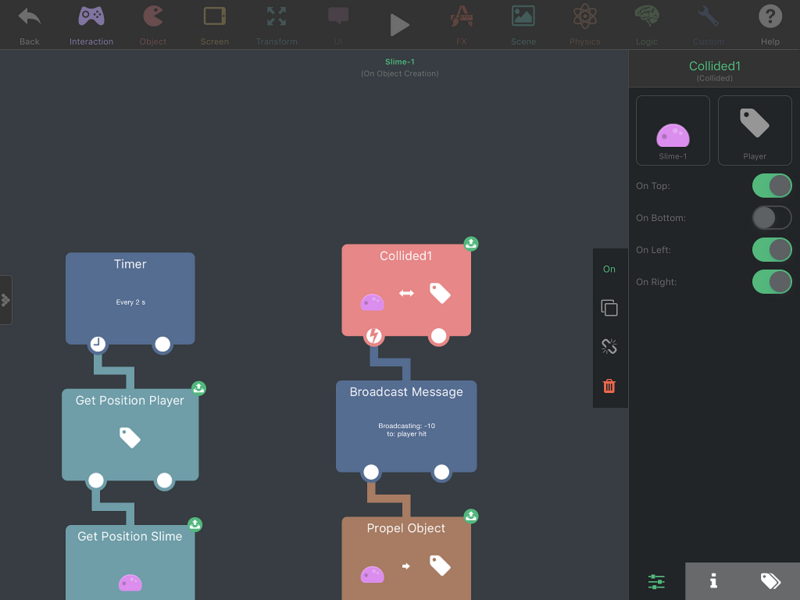
Task: Click the Play preview button
Action: (x=399, y=25)
